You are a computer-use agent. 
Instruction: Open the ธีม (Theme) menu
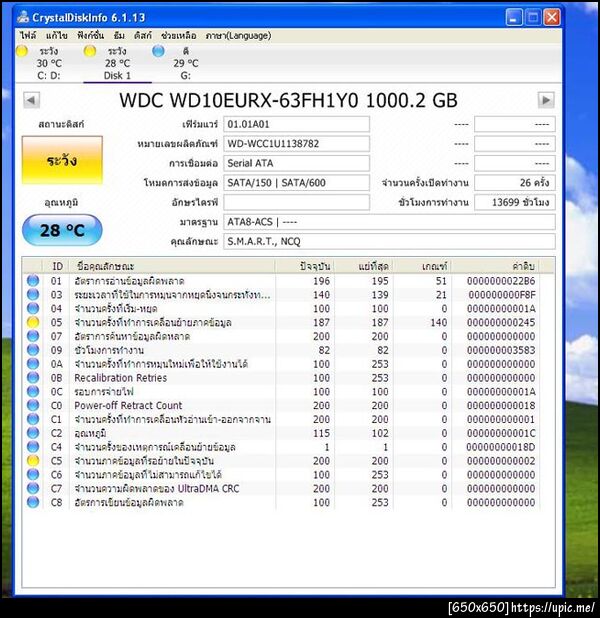point(119,35)
